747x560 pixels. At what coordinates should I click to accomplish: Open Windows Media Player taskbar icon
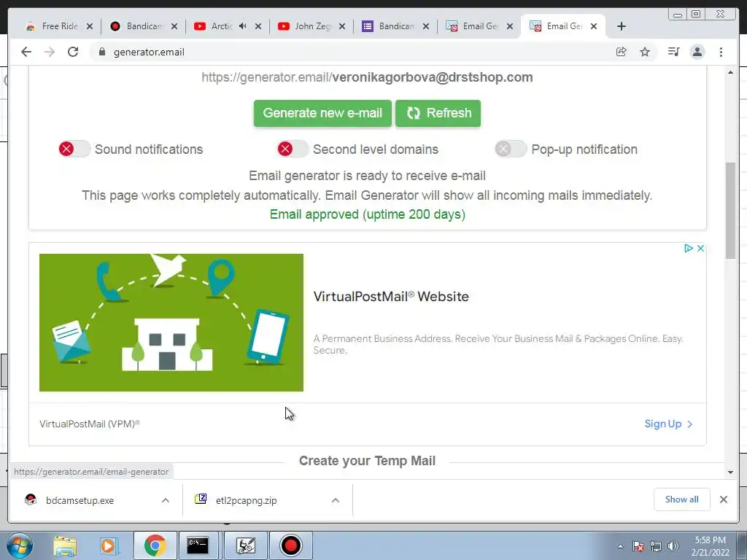pyautogui.click(x=109, y=545)
